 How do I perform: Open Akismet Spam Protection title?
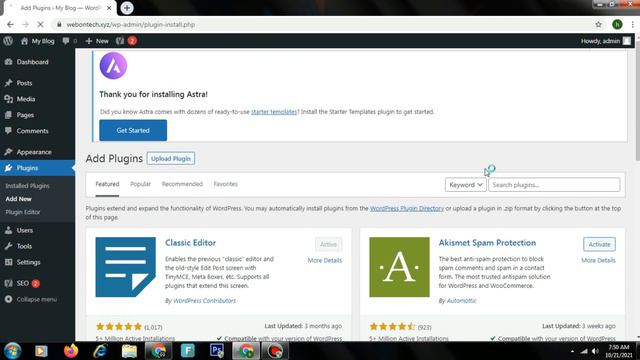[487, 243]
